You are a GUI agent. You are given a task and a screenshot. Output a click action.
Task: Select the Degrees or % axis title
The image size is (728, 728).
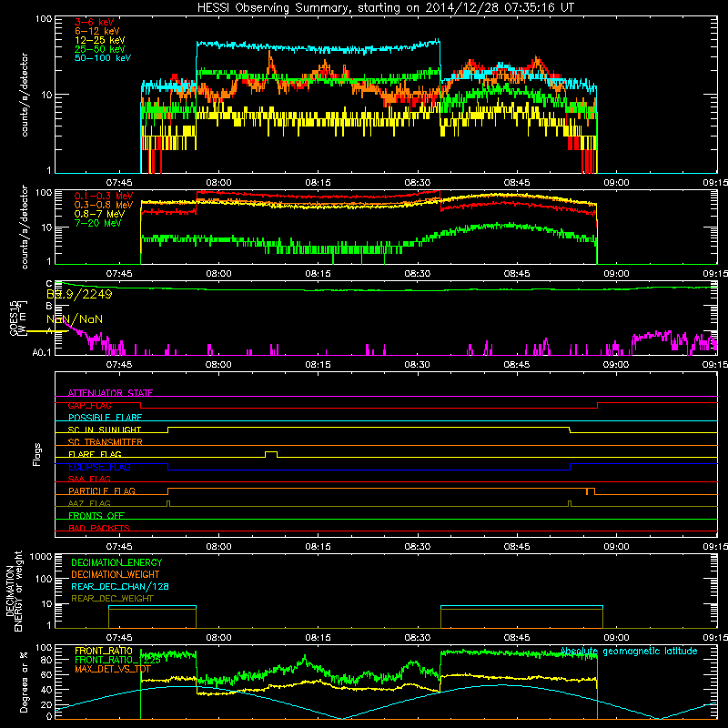[24, 682]
